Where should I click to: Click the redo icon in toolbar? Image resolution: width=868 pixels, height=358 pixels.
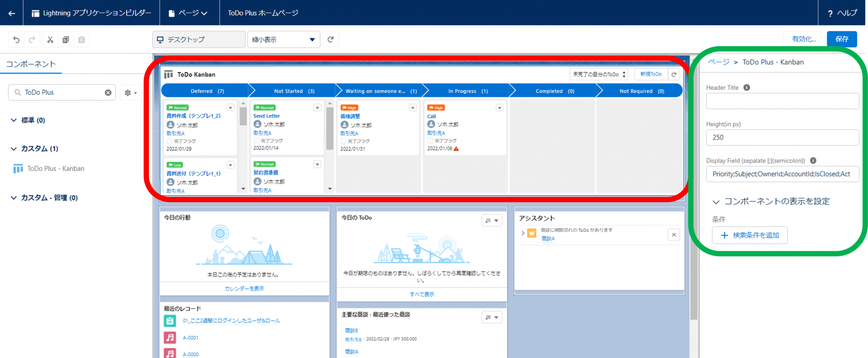click(x=32, y=40)
